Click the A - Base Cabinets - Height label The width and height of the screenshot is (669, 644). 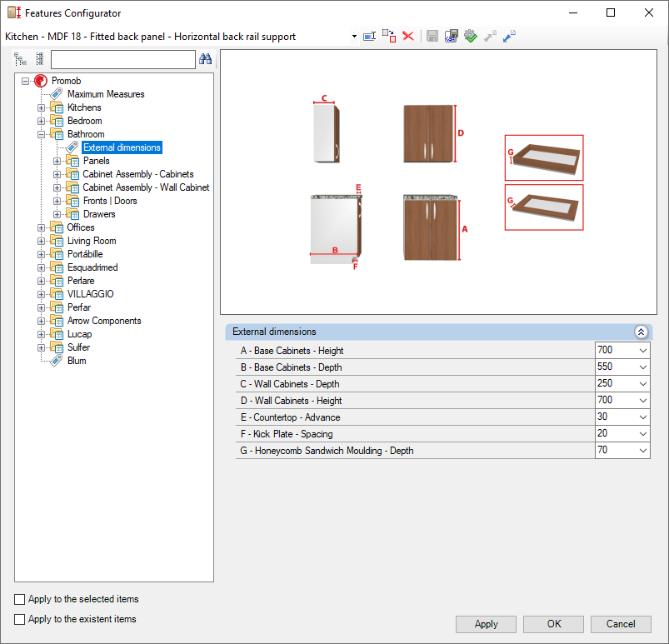[292, 351]
